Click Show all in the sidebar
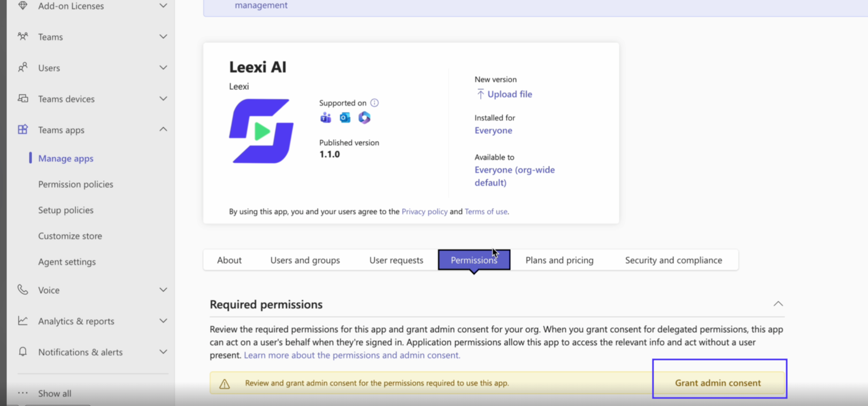Viewport: 868px width, 406px height. click(x=55, y=393)
